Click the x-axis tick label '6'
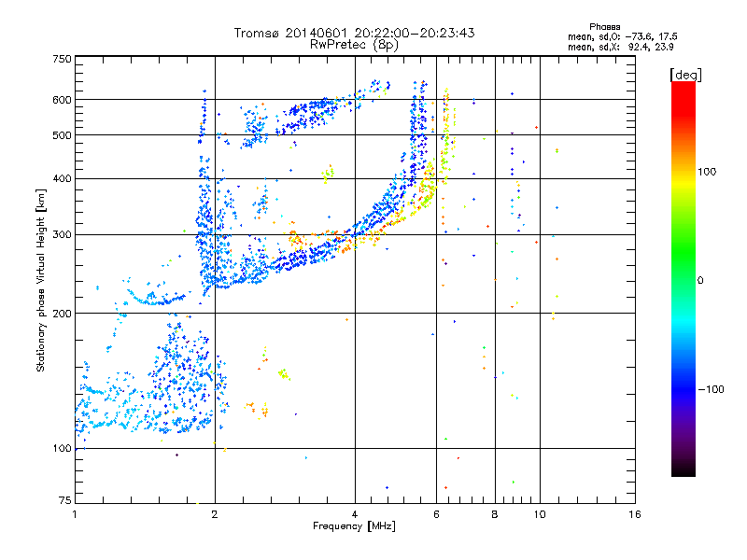Screen dimensions: 747x560 [x=436, y=514]
